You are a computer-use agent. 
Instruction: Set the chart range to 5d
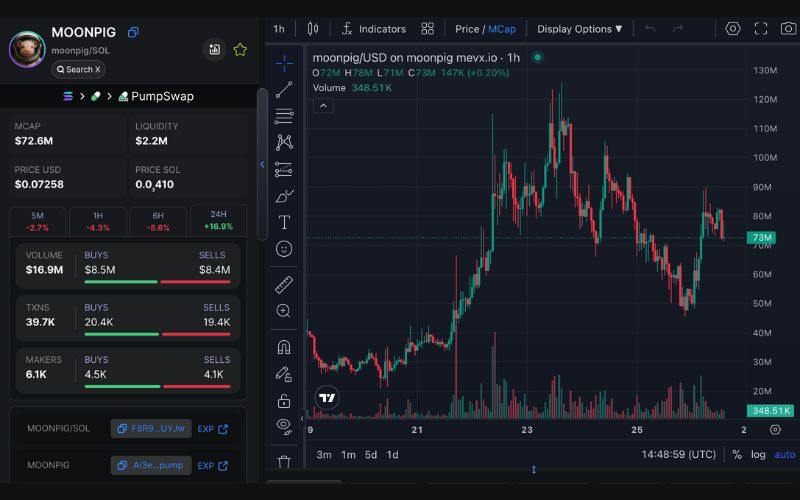click(x=371, y=455)
